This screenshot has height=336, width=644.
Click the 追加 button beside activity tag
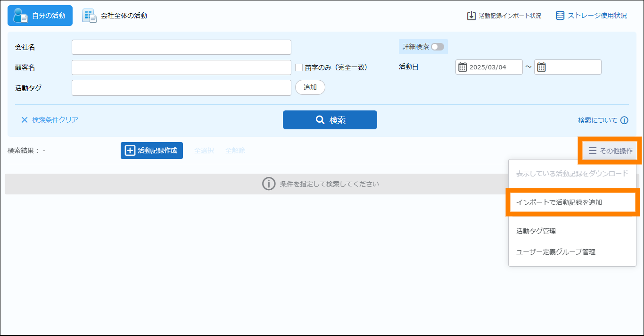(x=310, y=87)
